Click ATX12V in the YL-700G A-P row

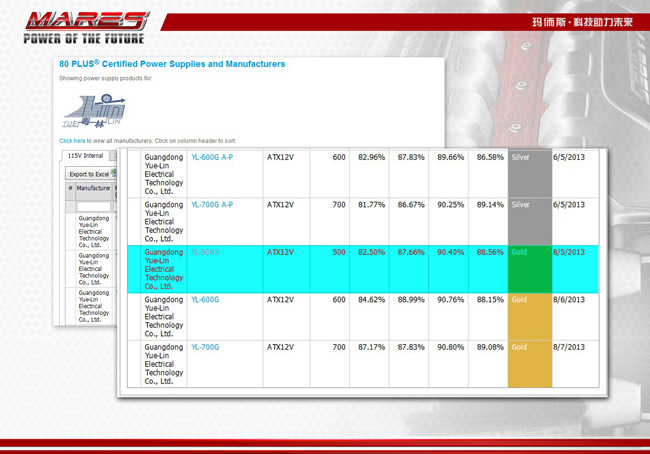(280, 204)
